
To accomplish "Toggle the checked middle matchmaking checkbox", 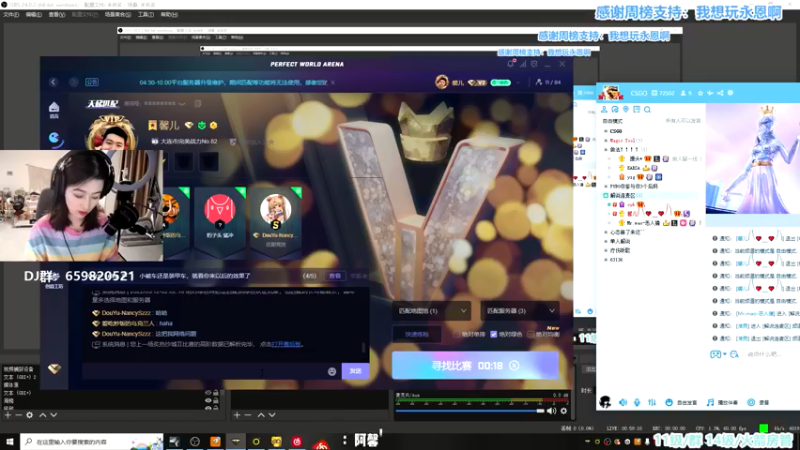I will coord(493,334).
